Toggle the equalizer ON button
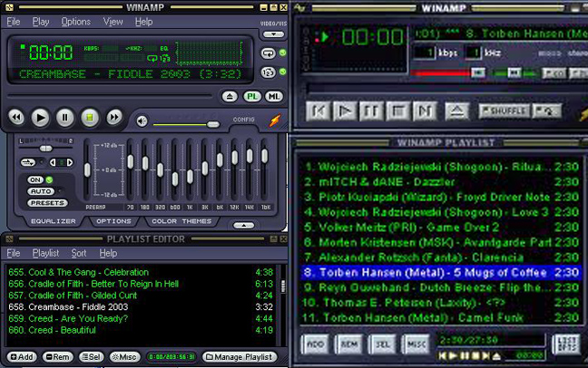This screenshot has height=368, width=588. point(35,179)
